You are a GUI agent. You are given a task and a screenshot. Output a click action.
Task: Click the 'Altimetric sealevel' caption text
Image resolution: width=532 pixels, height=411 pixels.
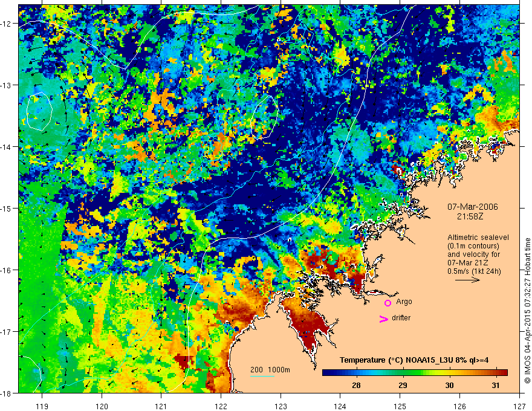[478, 238]
